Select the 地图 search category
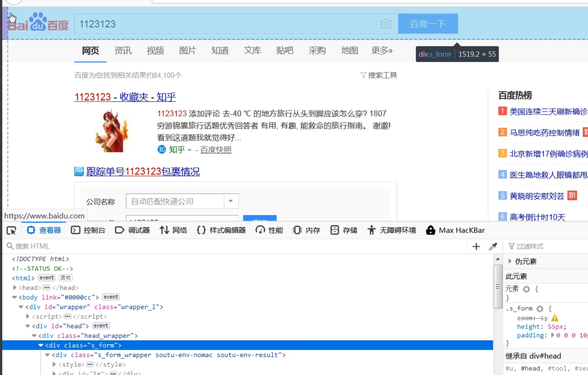This screenshot has height=375, width=588. click(x=350, y=51)
